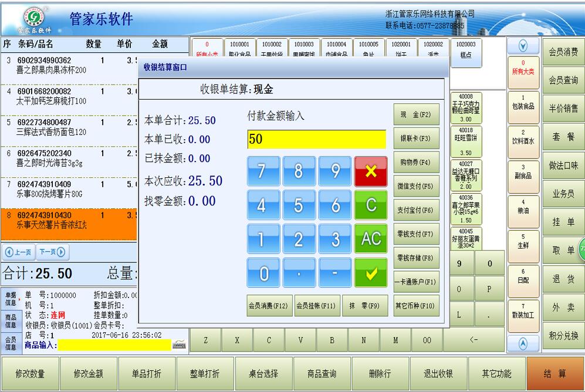585x392 pixels.
Task: Click the backspace <- key on bottom keyboard
Action: pos(474,340)
